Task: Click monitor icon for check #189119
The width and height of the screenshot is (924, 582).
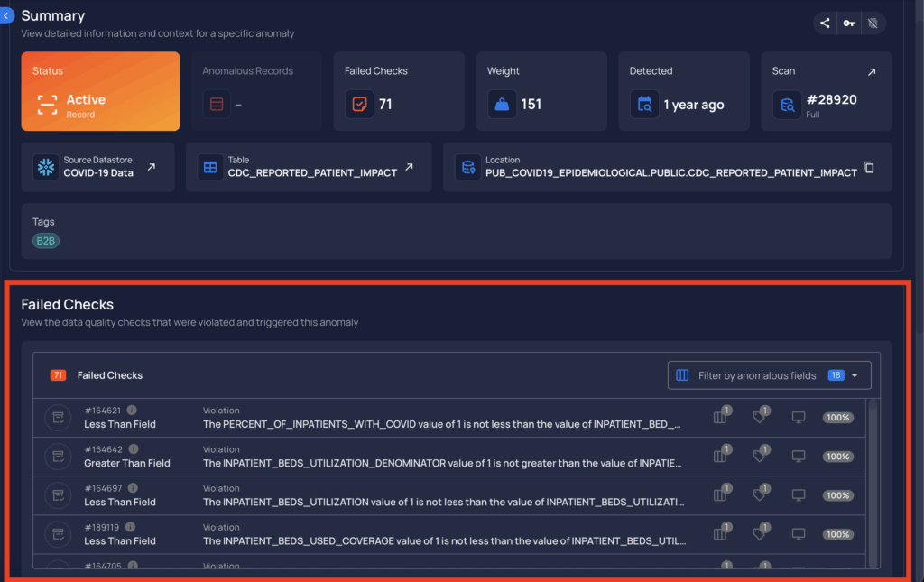Action: 799,534
